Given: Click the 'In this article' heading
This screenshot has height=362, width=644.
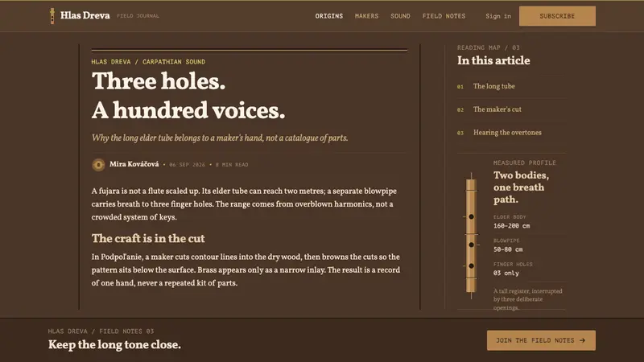Looking at the screenshot, I should 493,60.
